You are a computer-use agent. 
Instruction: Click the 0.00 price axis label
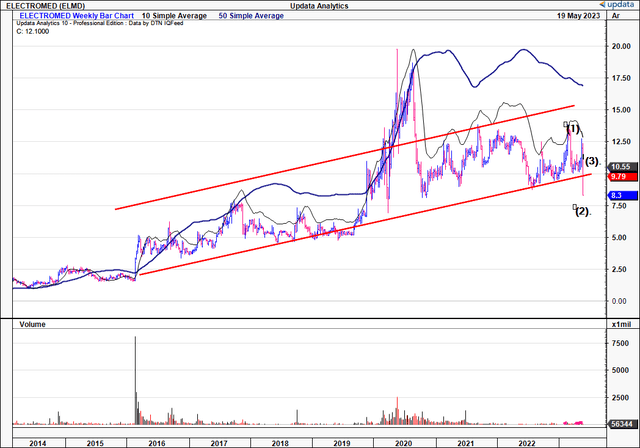(621, 301)
